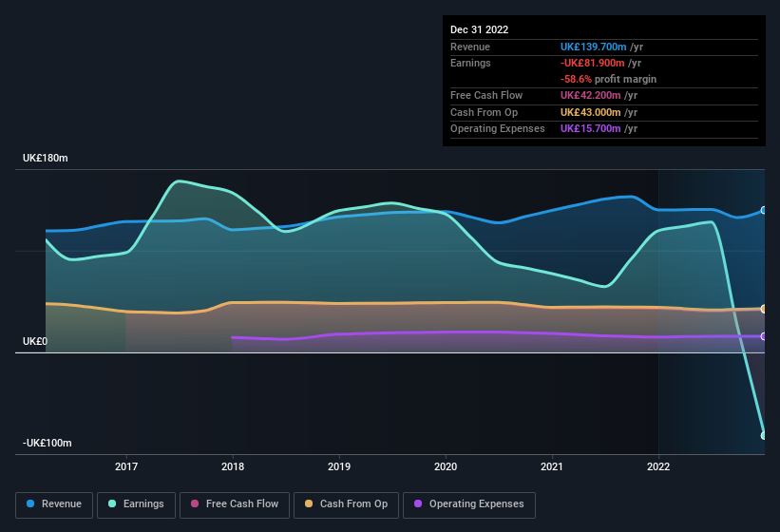Click the Earnings end point near -UK£100m

point(764,435)
